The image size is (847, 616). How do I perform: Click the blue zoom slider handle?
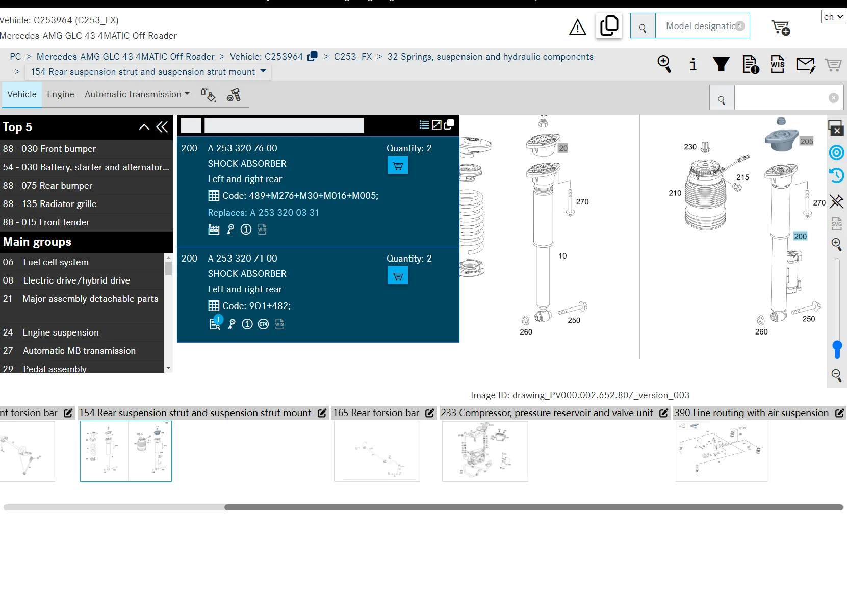pos(837,349)
